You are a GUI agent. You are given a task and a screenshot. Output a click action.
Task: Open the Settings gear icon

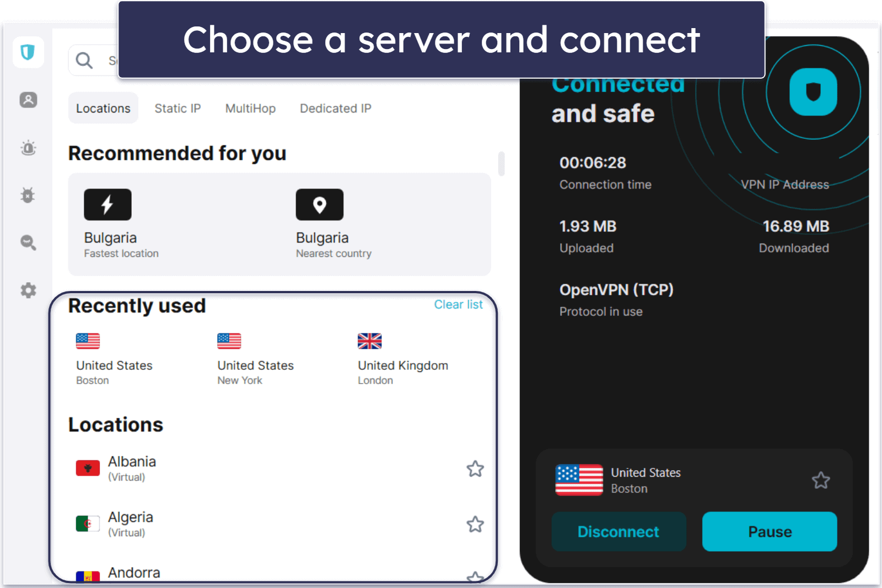coord(28,290)
